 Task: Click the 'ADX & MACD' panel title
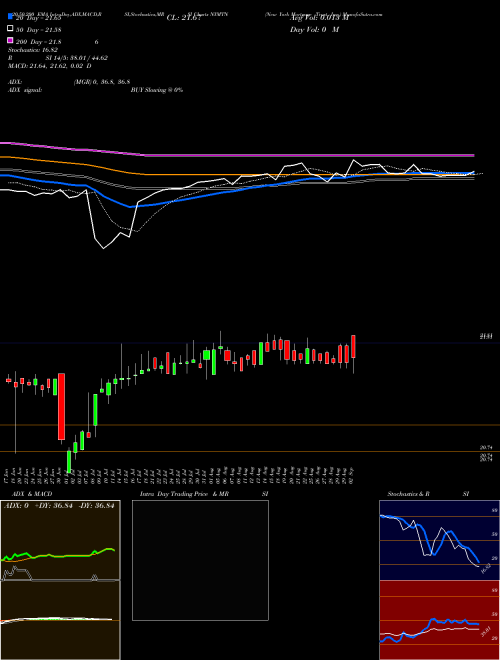pos(32,494)
